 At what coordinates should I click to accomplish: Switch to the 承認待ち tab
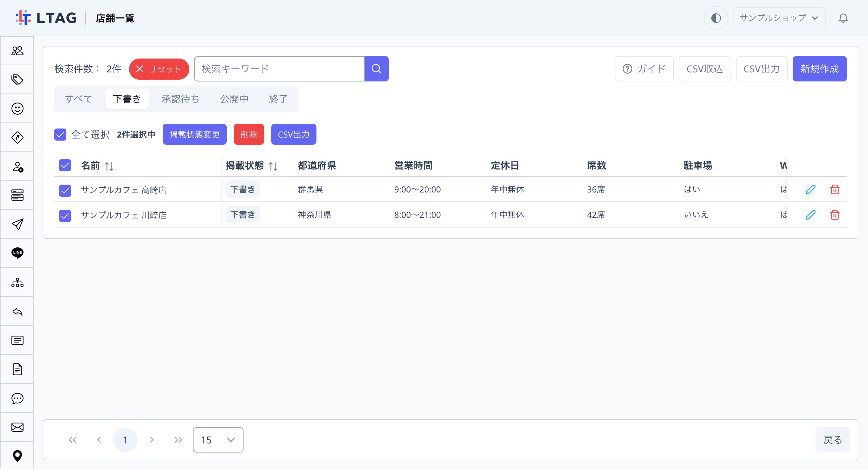click(x=180, y=99)
